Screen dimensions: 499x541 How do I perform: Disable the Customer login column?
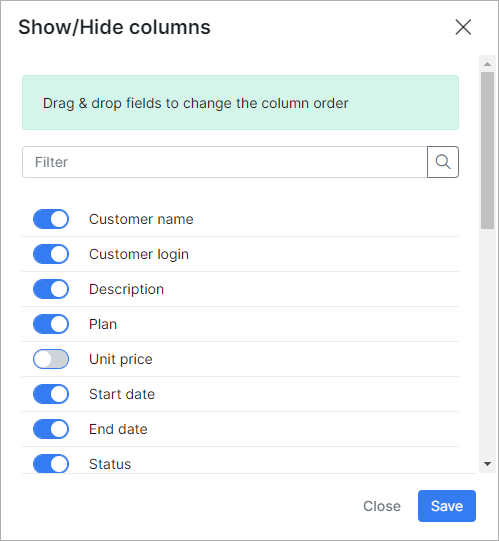(x=51, y=254)
